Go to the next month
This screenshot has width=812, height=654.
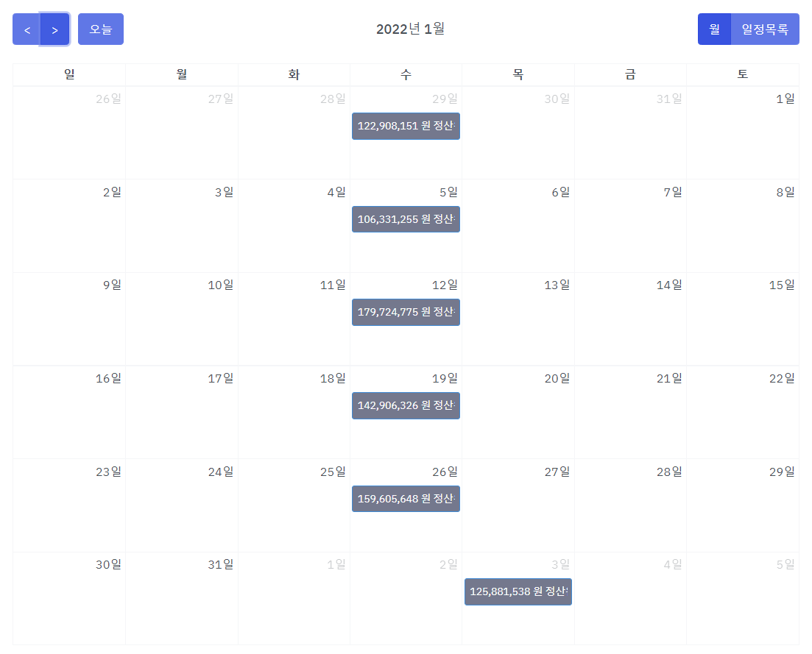(x=54, y=29)
